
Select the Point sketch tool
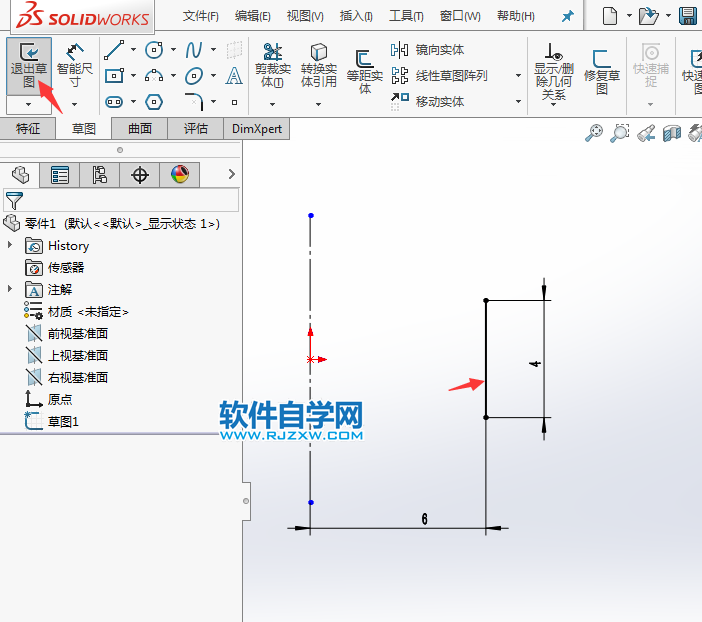coord(234,103)
